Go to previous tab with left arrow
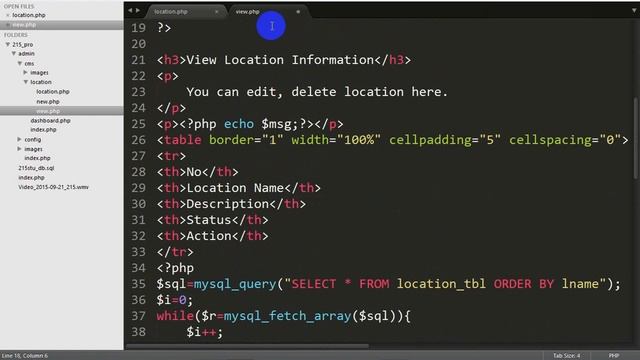 [130, 11]
